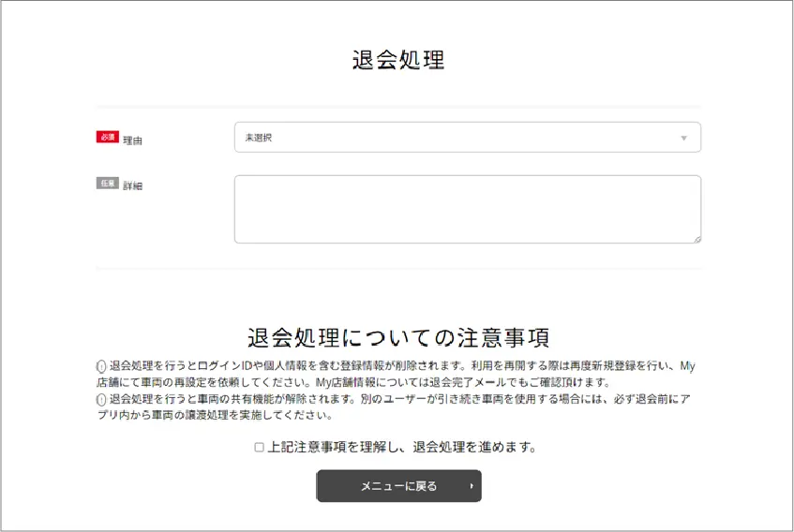
Task: Click the 理由 field label
Action: [133, 140]
